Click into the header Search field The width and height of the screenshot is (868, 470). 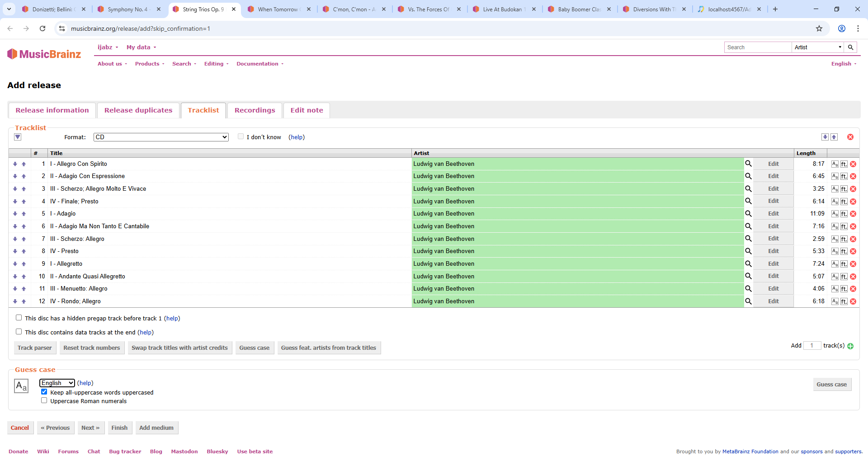758,47
